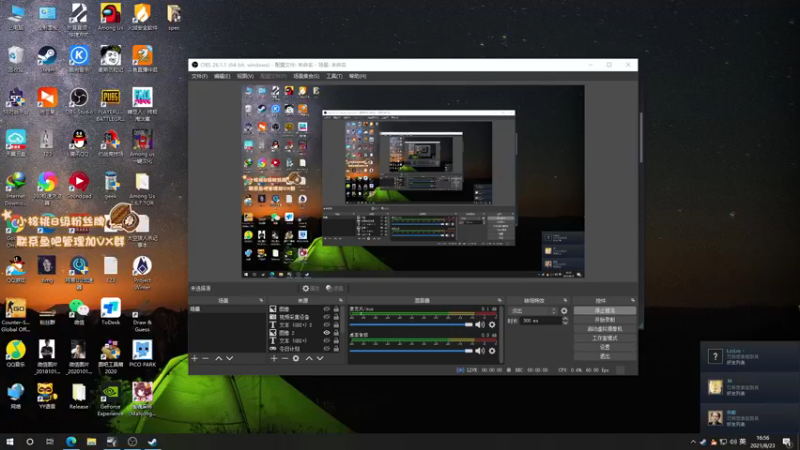Open QQ Music desktop shortcut
The image size is (800, 450).
click(16, 353)
